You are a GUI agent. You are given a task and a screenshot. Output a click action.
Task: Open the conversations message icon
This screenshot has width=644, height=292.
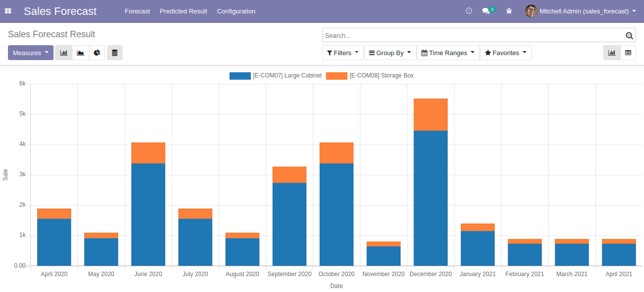pyautogui.click(x=486, y=11)
